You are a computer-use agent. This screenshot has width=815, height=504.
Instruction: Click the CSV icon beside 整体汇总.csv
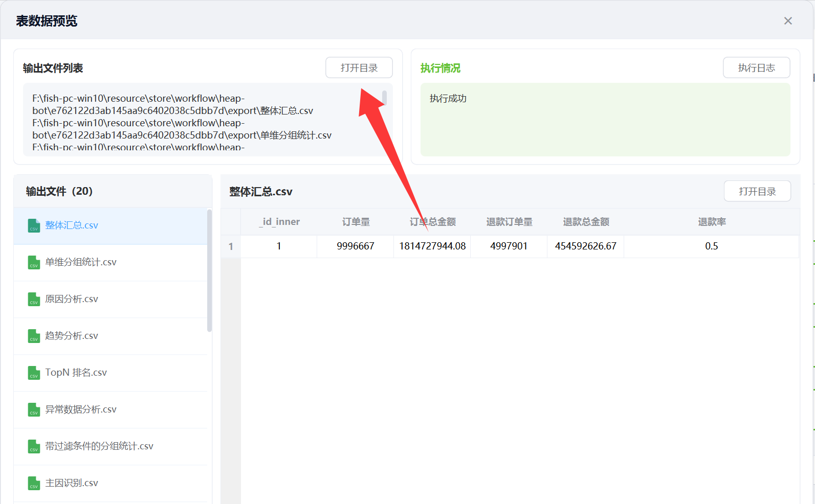pos(34,225)
